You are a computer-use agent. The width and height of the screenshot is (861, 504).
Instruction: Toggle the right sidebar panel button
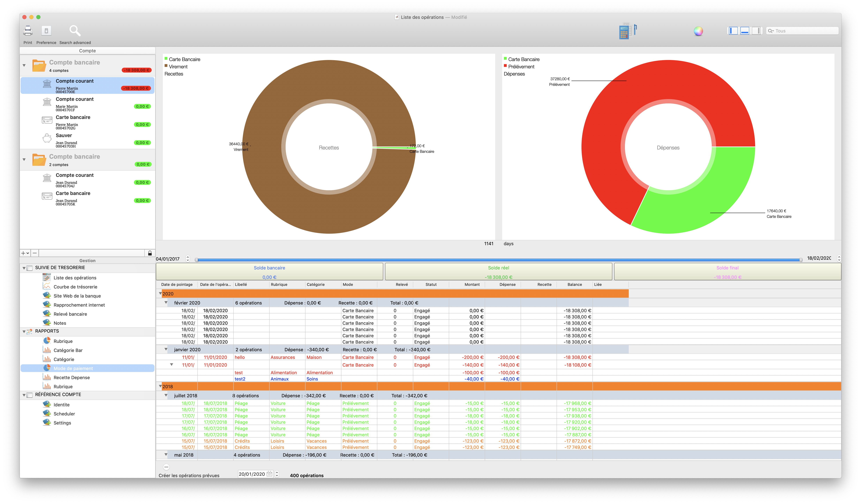[x=757, y=31]
